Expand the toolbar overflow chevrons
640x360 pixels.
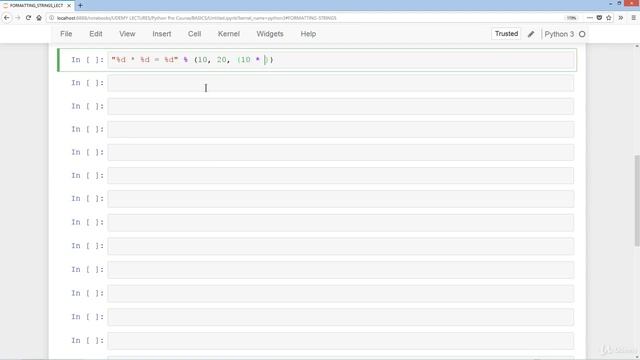coord(621,18)
